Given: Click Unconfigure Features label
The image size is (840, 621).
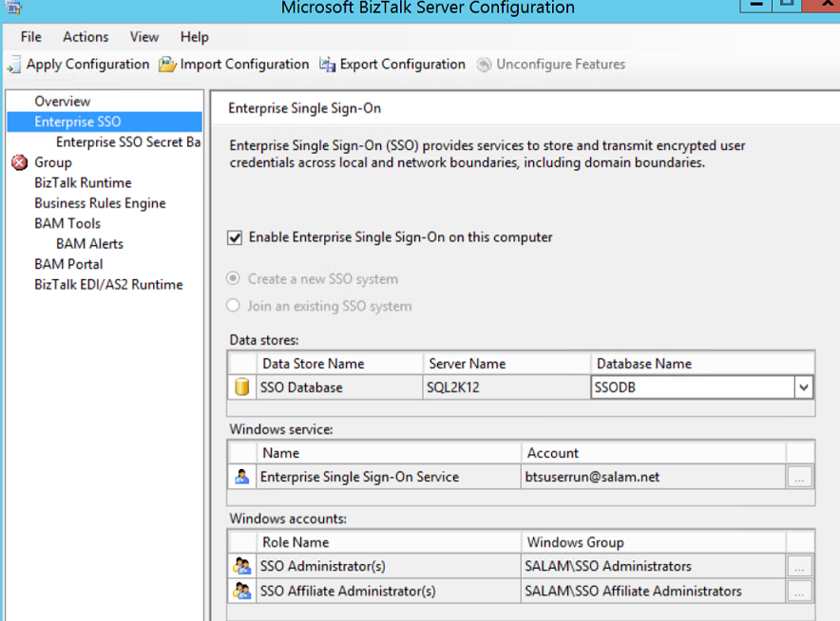Looking at the screenshot, I should (x=561, y=65).
